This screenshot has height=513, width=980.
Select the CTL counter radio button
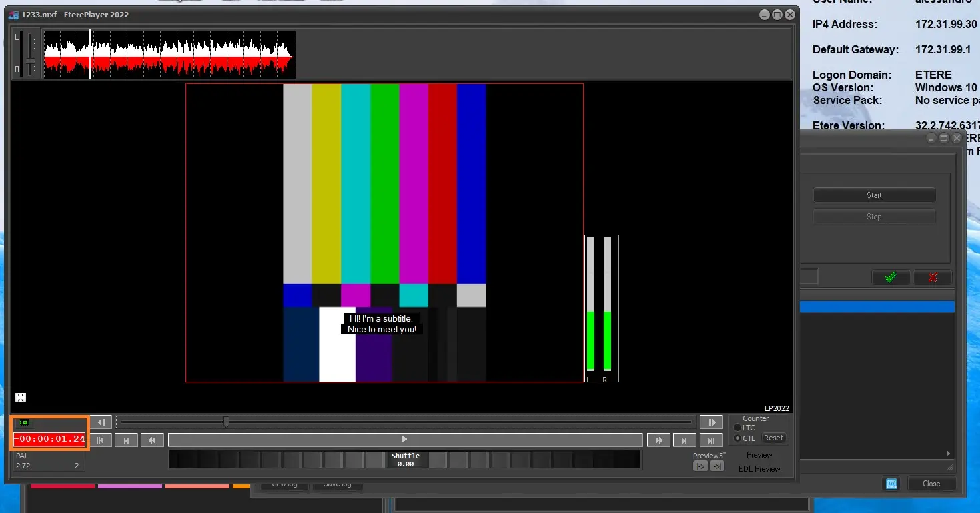coord(737,438)
